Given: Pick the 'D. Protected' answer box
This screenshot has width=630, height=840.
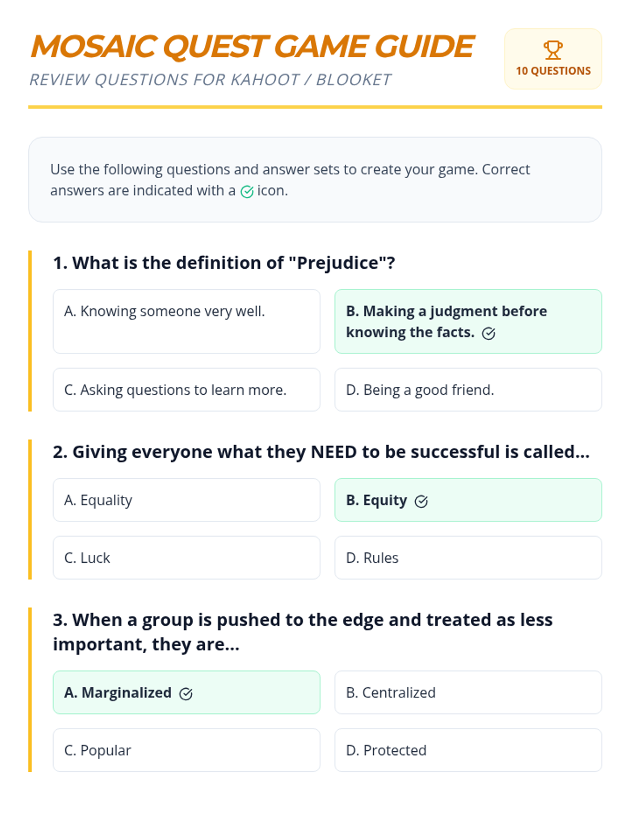Looking at the screenshot, I should click(468, 750).
